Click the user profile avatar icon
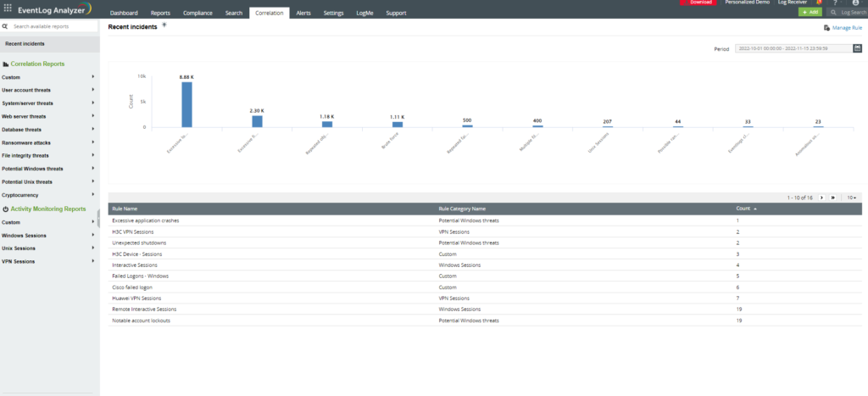The height and width of the screenshot is (396, 868). (854, 3)
